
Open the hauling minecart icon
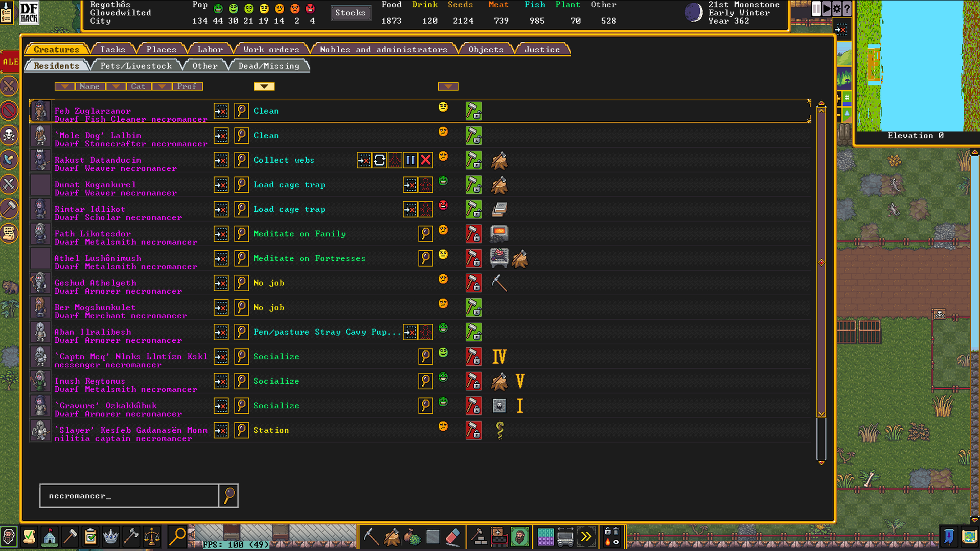(x=565, y=537)
